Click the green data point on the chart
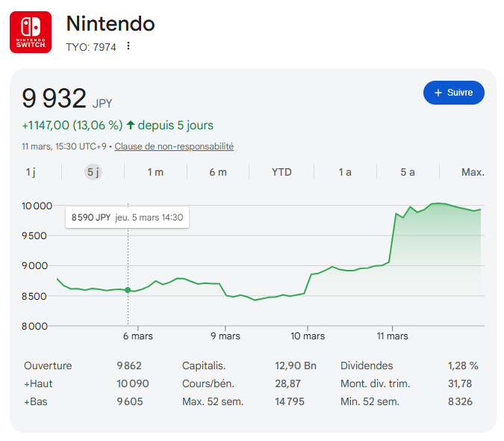The width and height of the screenshot is (504, 441). (x=128, y=290)
